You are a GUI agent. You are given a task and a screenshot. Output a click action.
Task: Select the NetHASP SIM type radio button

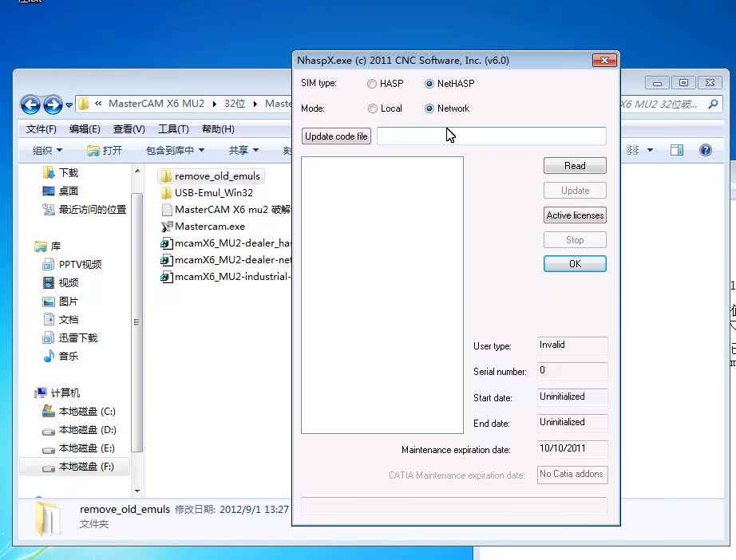click(429, 84)
